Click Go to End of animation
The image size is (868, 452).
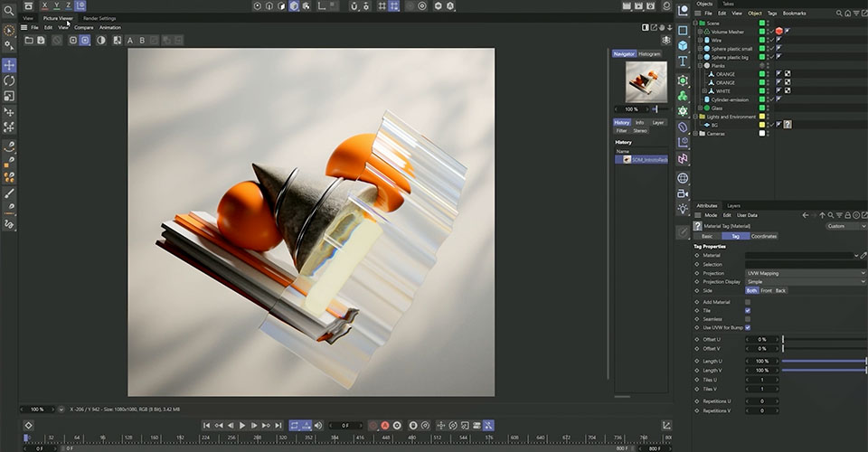click(x=278, y=426)
